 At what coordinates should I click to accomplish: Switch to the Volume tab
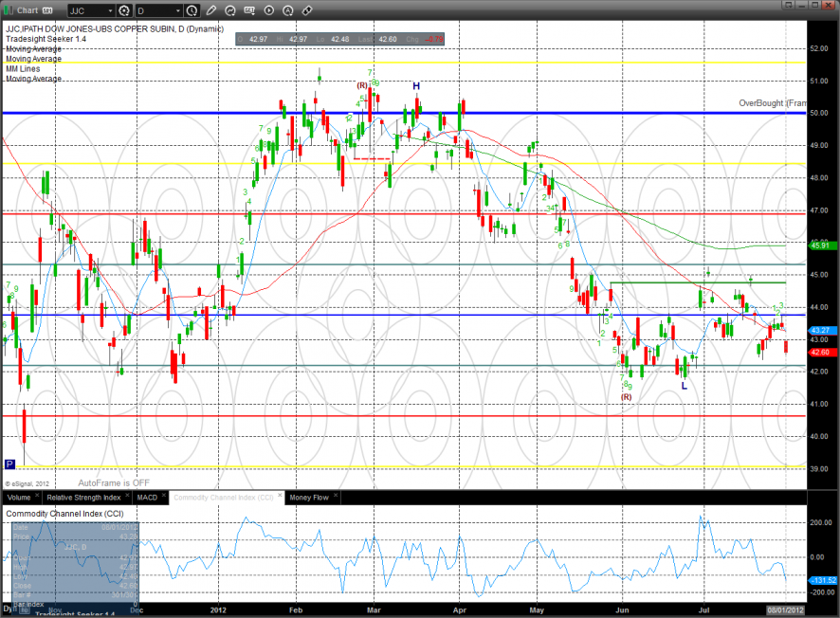[x=19, y=497]
